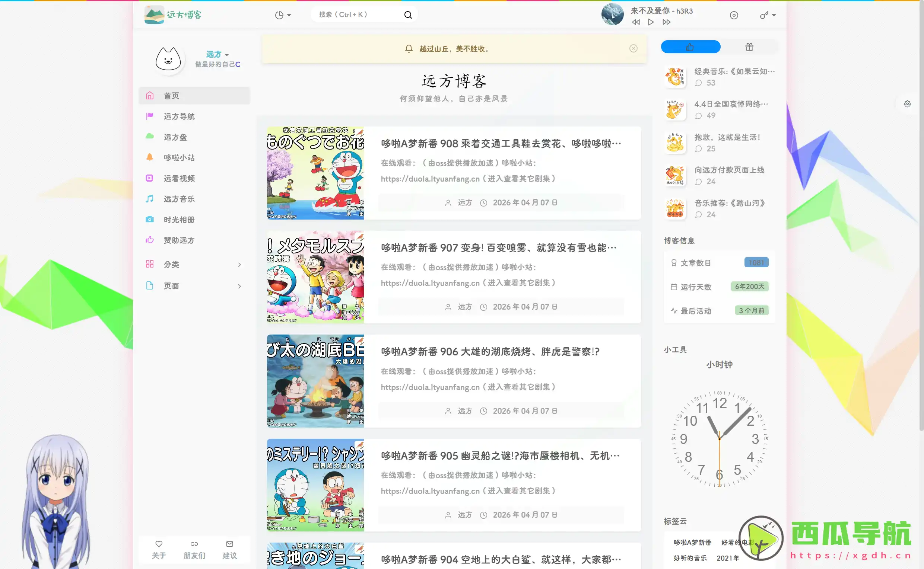Viewport: 924px width, 569px height.
Task: Open 远方导航 from sidebar
Action: coord(194,116)
